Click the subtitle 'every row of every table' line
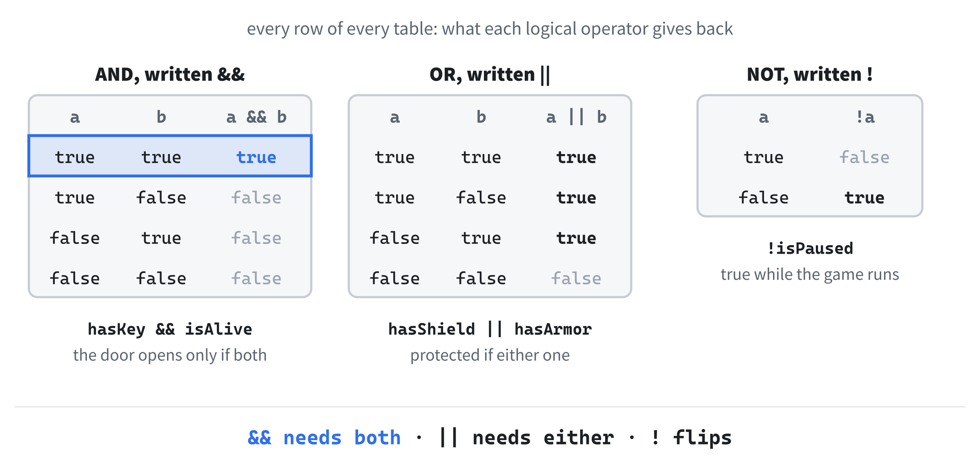 click(x=490, y=29)
